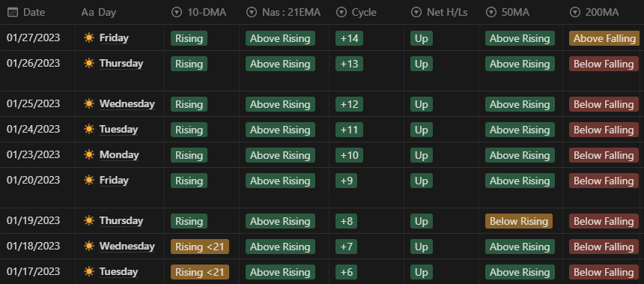This screenshot has width=644, height=284.
Task: Click the orange 'Below Rising' 50MA tag
Action: tap(519, 221)
